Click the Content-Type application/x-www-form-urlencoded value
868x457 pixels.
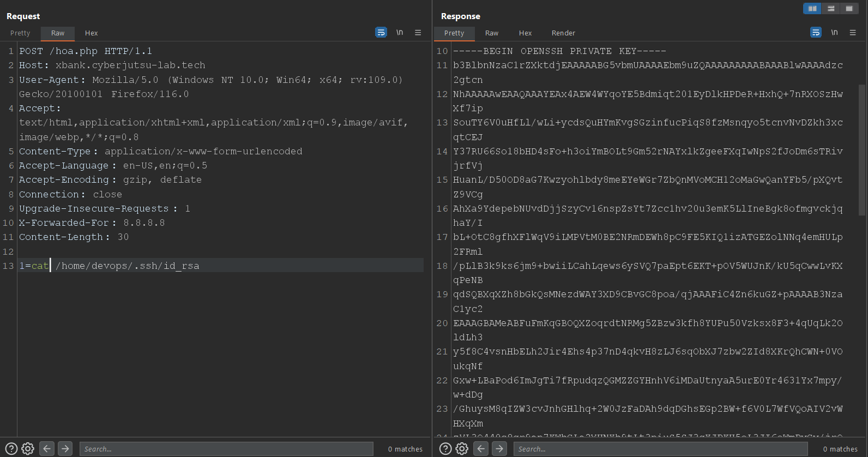203,151
